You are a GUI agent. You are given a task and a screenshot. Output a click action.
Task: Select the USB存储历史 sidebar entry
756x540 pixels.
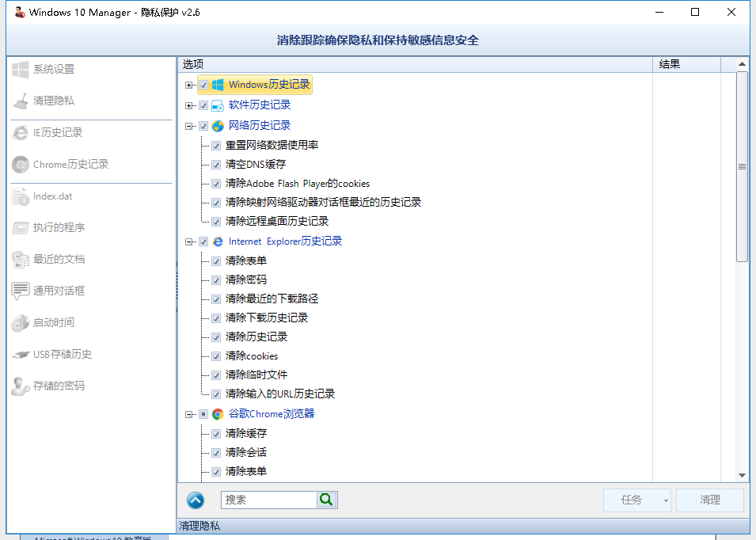pos(92,355)
